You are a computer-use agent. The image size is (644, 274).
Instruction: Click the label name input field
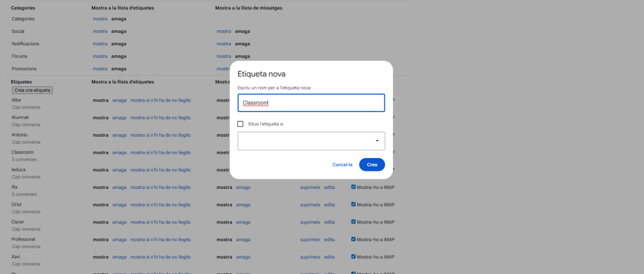[x=311, y=103]
